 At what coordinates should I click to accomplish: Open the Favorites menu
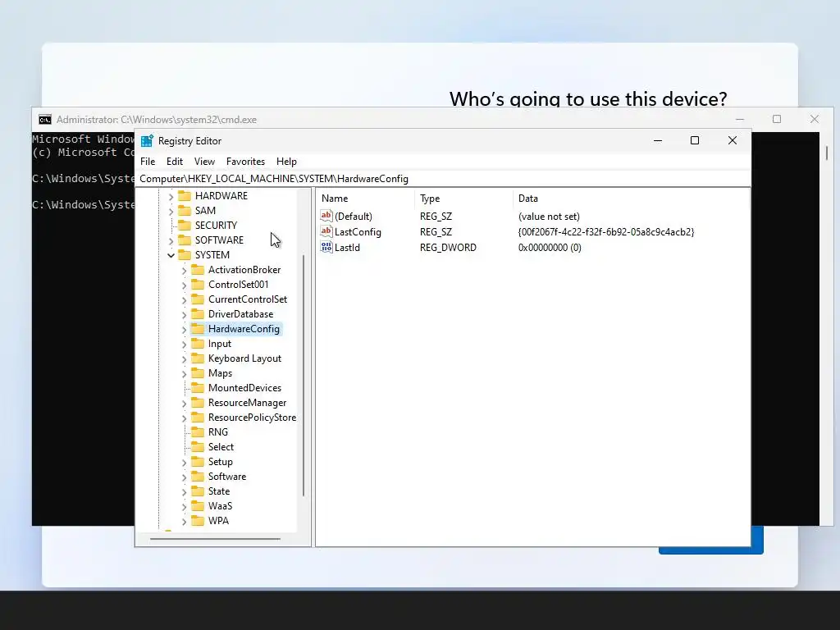point(245,162)
